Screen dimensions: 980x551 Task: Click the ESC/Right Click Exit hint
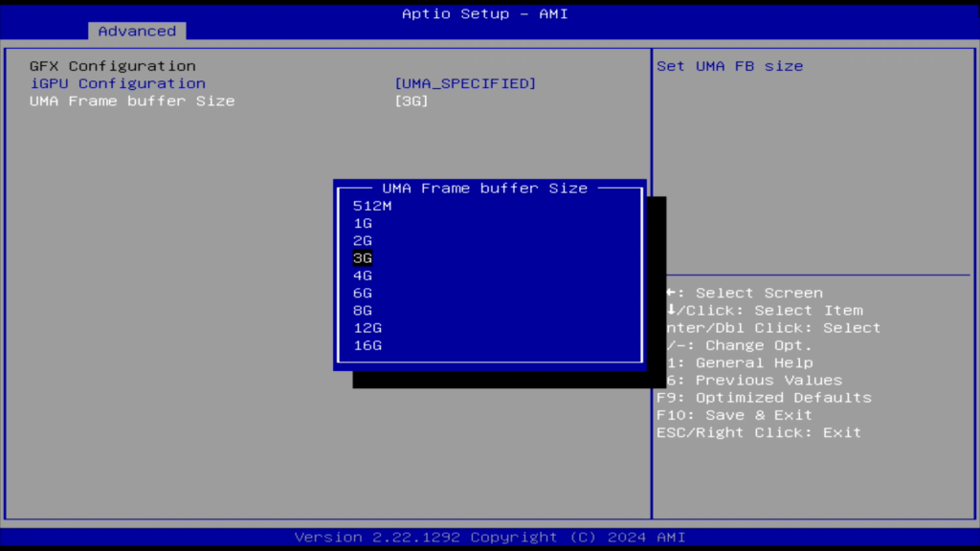759,432
